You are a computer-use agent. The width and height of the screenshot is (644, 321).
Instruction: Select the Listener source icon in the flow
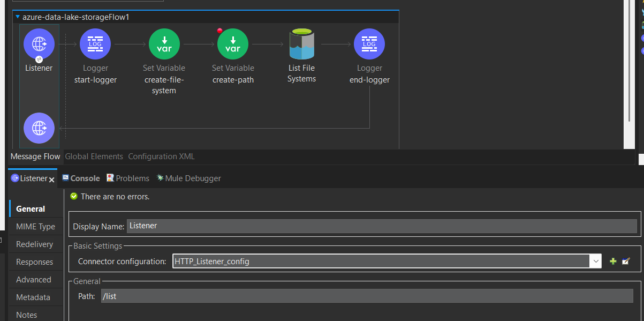point(39,44)
